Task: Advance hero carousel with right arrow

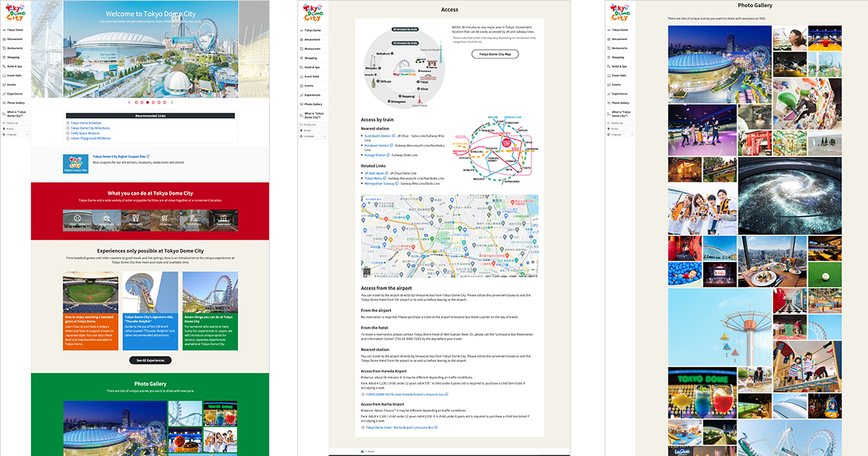Action: [x=172, y=103]
